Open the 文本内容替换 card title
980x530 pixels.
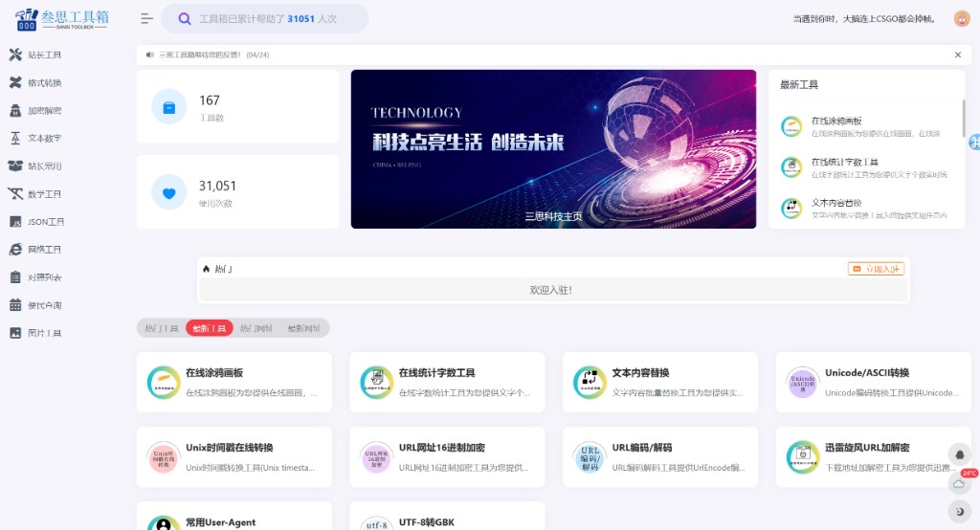pyautogui.click(x=640, y=372)
